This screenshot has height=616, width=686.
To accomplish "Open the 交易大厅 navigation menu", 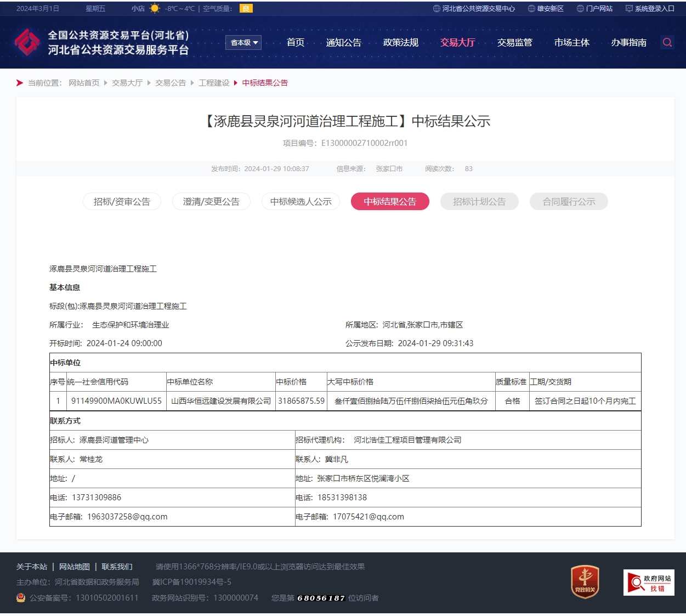I will pos(457,43).
